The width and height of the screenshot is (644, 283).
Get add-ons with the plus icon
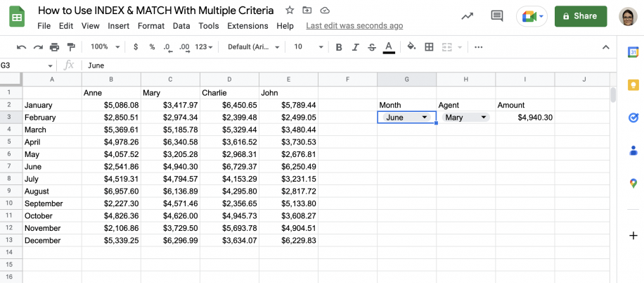(x=633, y=236)
